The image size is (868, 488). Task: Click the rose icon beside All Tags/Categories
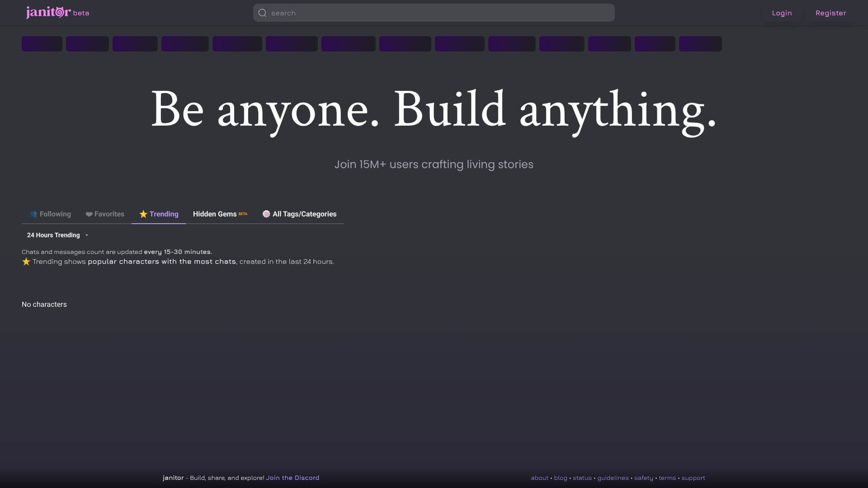pyautogui.click(x=266, y=214)
